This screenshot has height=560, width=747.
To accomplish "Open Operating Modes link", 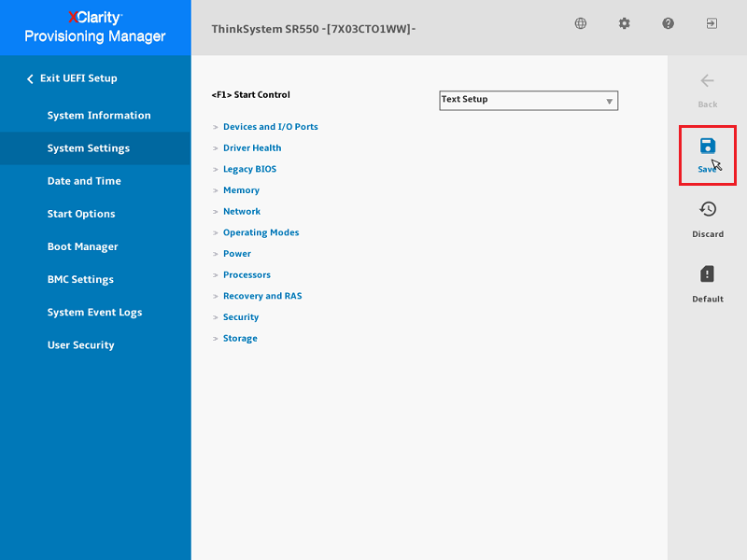I will pos(261,232).
